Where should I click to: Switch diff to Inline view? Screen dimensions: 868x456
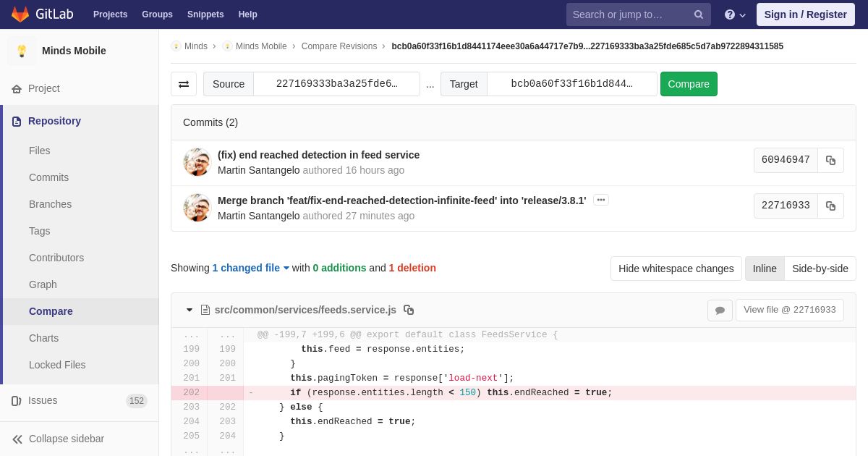point(765,269)
